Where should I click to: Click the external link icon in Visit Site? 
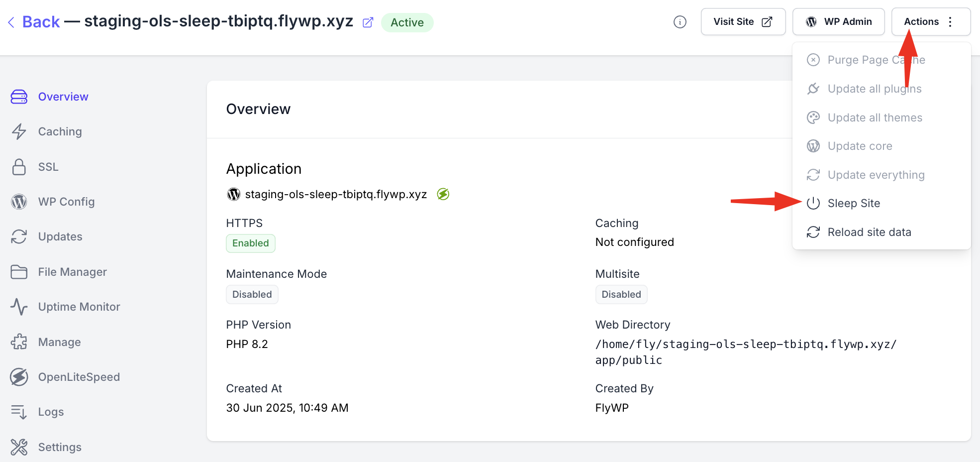tap(767, 21)
